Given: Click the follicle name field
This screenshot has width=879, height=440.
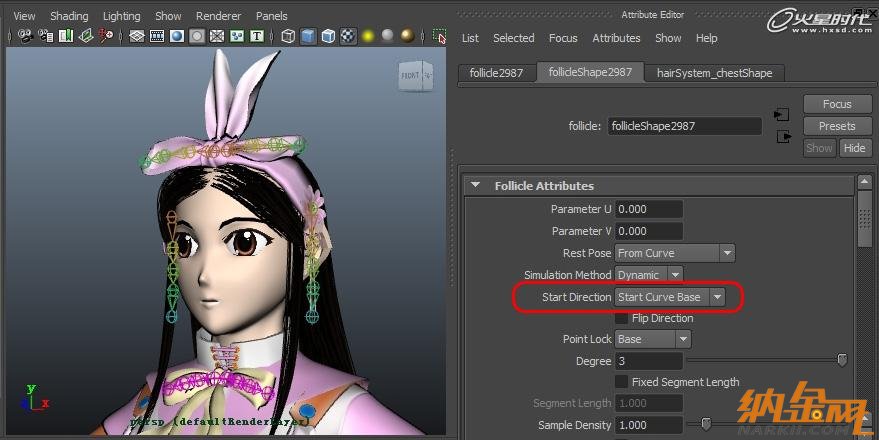Looking at the screenshot, I should (684, 126).
